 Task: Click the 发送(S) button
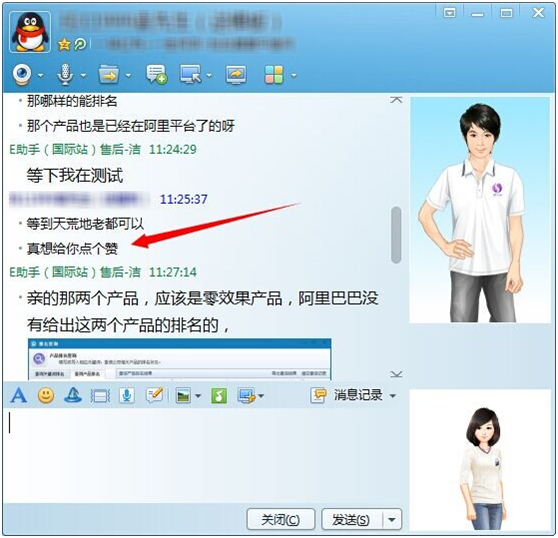pos(352,520)
